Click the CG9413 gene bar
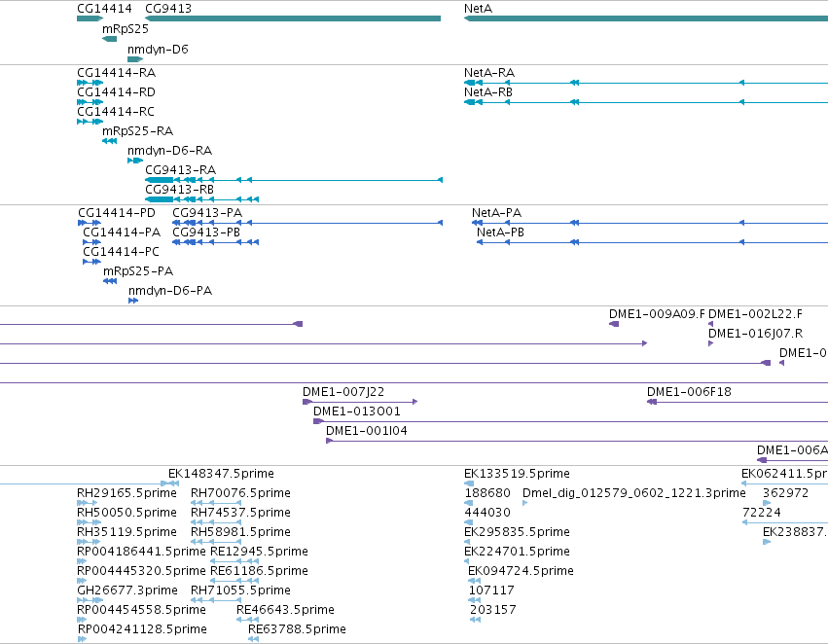This screenshot has height=644, width=828. pos(293,18)
